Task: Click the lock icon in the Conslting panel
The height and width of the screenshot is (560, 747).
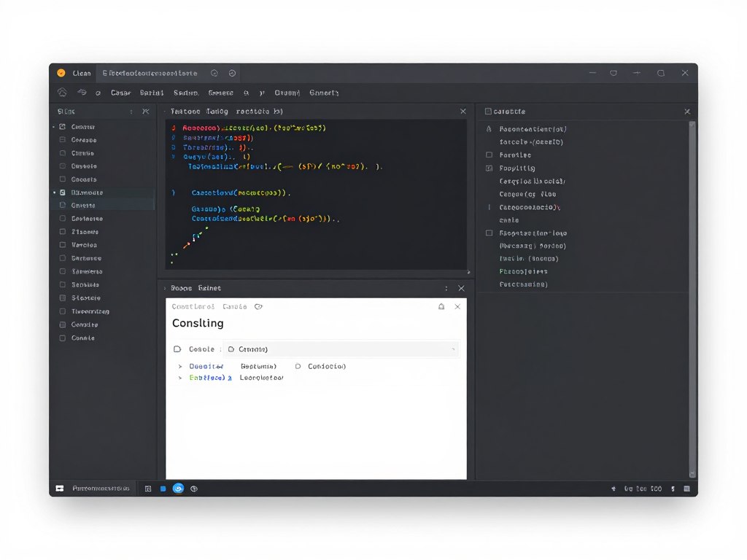Action: 441,307
